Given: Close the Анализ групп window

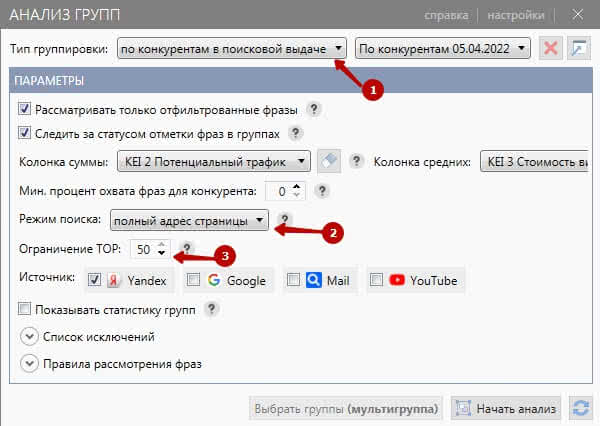Looking at the screenshot, I should tap(577, 15).
